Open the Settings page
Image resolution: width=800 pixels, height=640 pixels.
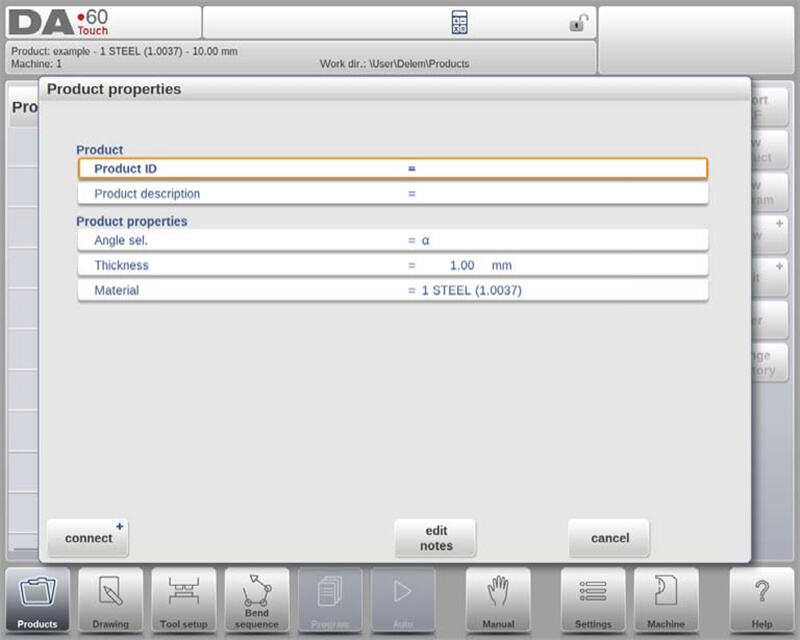pos(592,600)
